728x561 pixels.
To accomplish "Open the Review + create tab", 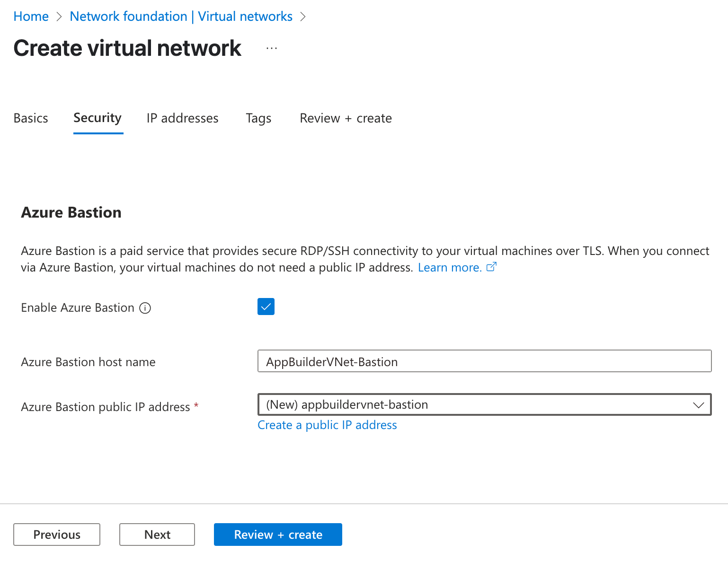I will click(x=346, y=118).
